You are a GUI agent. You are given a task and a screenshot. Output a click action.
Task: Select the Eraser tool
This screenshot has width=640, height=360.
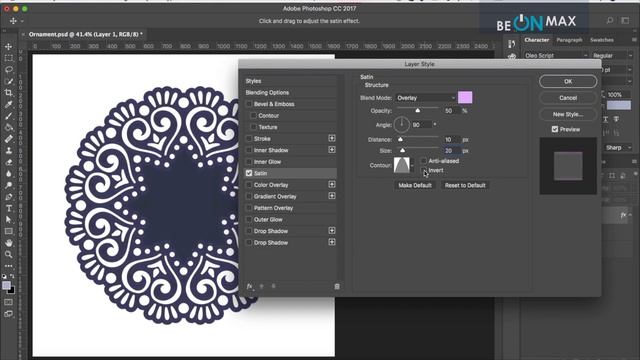[9, 162]
